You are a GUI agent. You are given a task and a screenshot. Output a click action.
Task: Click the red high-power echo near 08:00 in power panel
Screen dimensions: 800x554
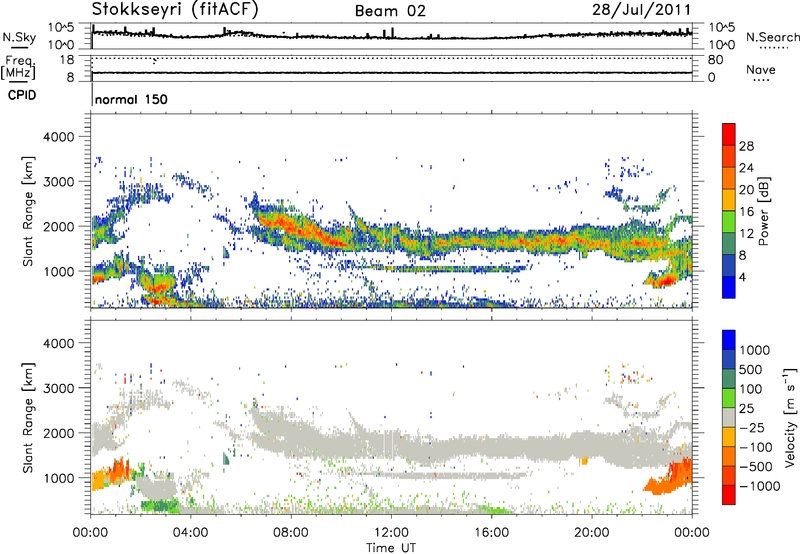[301, 228]
